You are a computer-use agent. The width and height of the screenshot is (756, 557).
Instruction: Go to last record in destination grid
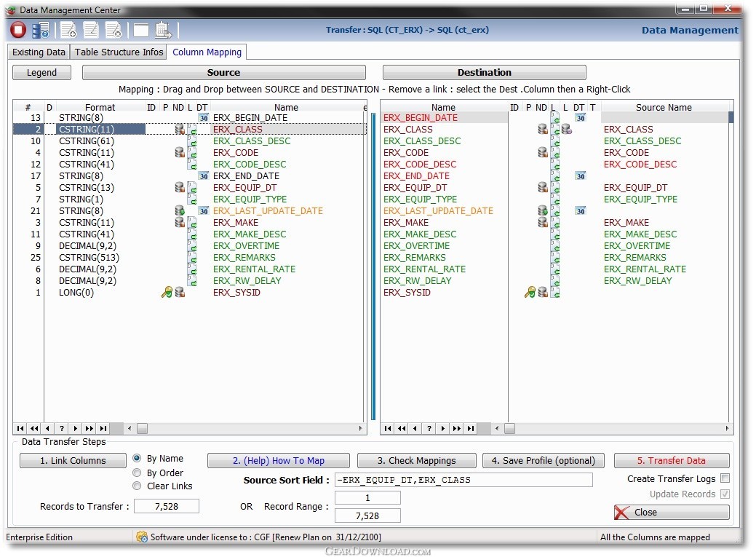pyautogui.click(x=471, y=428)
